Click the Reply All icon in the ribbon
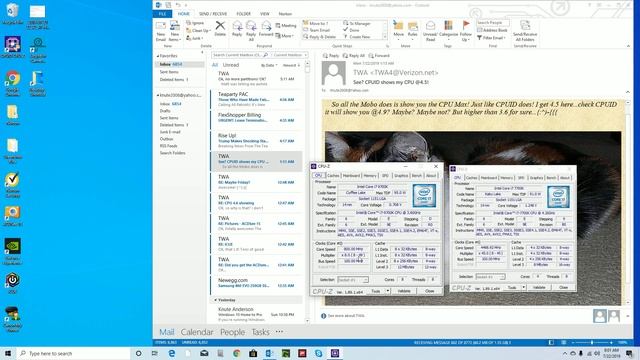 (251, 31)
